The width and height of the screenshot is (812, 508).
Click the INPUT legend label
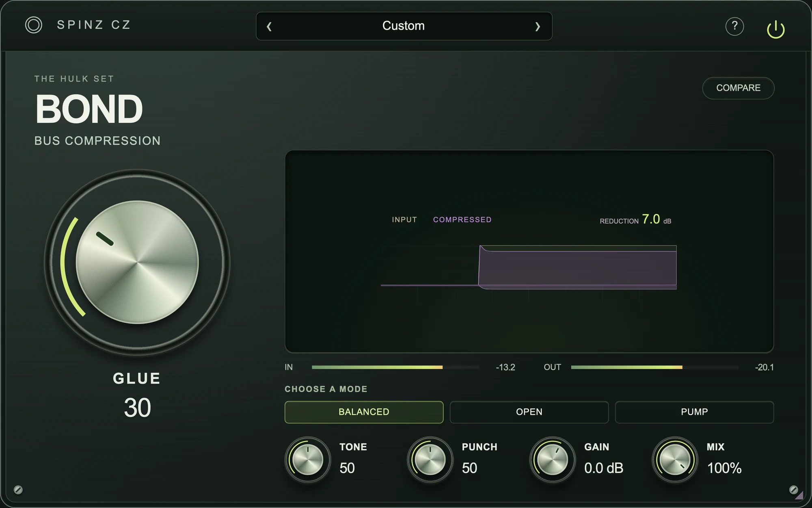404,219
